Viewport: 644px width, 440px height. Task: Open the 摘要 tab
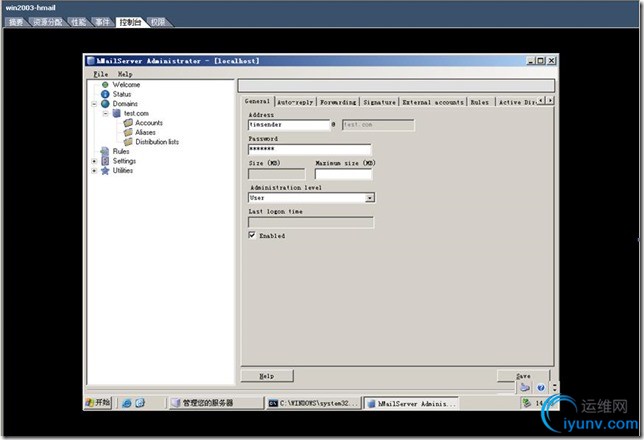tap(16, 22)
